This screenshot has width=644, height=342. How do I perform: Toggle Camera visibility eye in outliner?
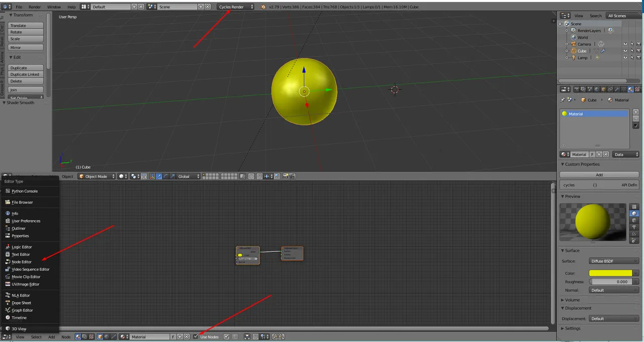click(625, 44)
